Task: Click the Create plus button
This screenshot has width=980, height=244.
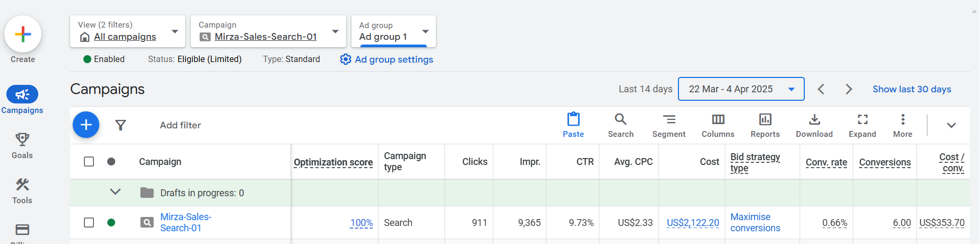Action: coord(23,34)
